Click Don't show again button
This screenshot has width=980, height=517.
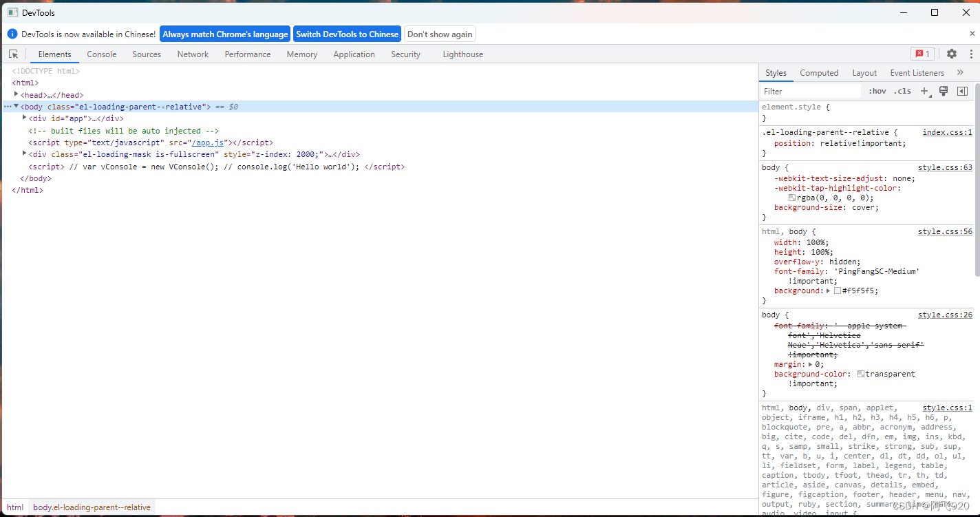(440, 34)
